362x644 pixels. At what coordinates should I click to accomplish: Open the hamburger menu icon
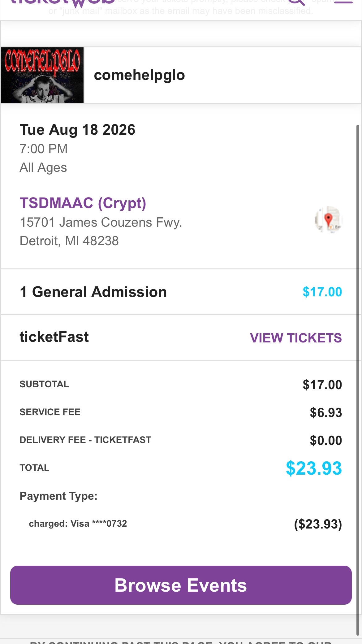343,2
